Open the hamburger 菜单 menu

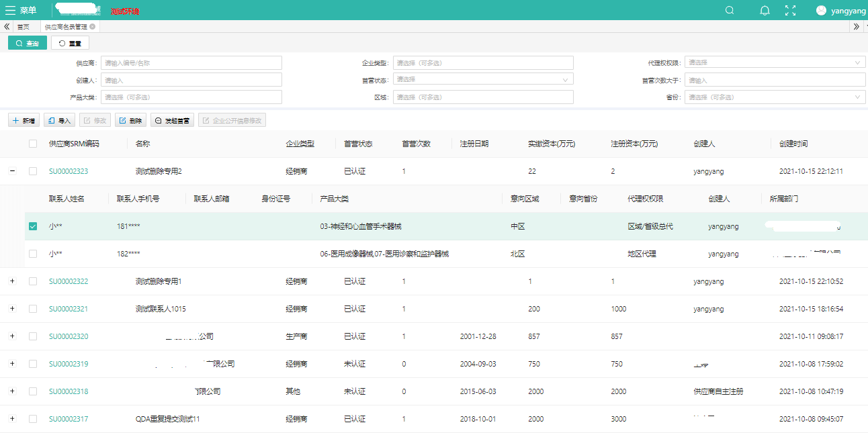click(20, 10)
